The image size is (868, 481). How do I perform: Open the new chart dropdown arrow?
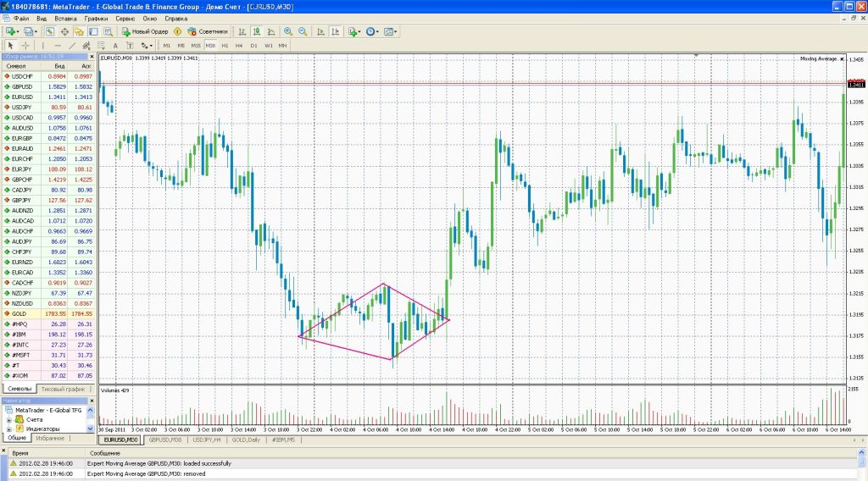pos(18,31)
